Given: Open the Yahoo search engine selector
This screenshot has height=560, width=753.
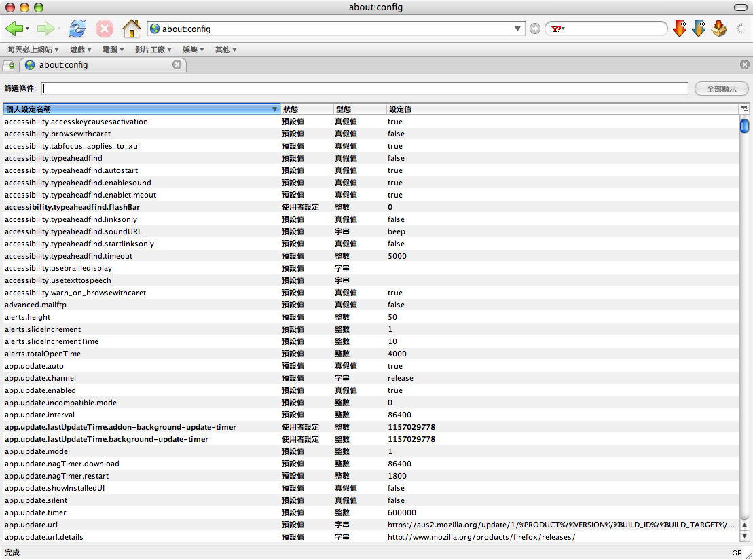Looking at the screenshot, I should click(x=557, y=29).
